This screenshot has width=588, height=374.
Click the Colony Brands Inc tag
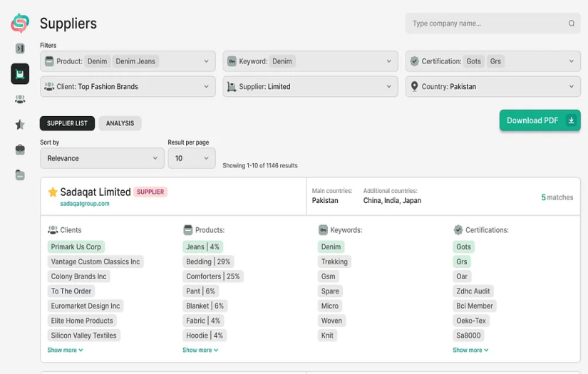pos(78,276)
